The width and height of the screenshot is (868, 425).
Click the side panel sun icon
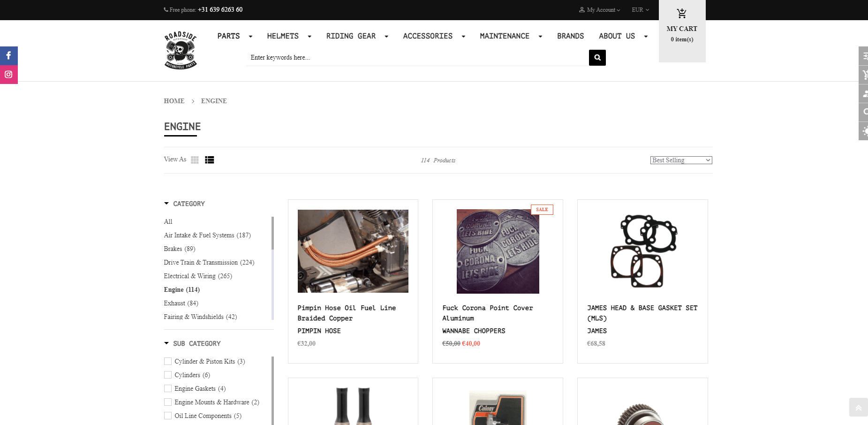(x=863, y=131)
